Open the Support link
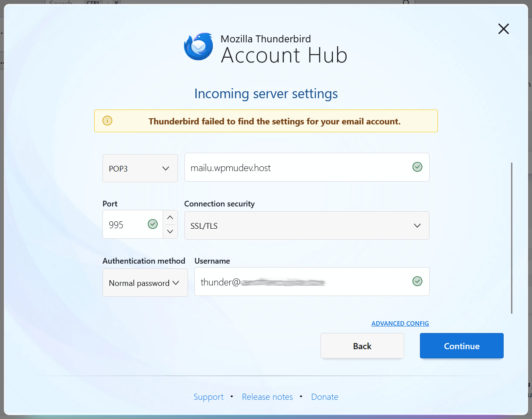Viewport: 532px width, 419px height. point(208,397)
